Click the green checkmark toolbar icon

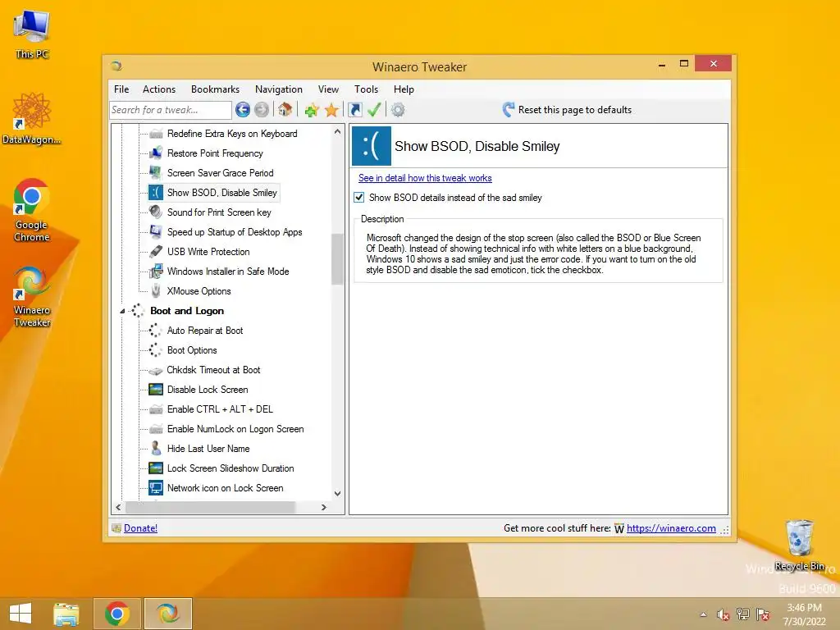pyautogui.click(x=374, y=110)
